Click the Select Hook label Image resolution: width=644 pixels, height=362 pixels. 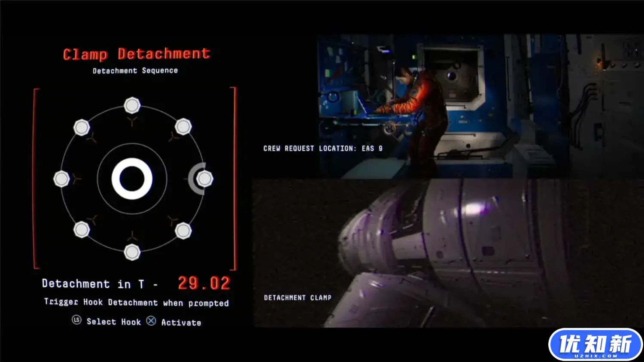(113, 322)
